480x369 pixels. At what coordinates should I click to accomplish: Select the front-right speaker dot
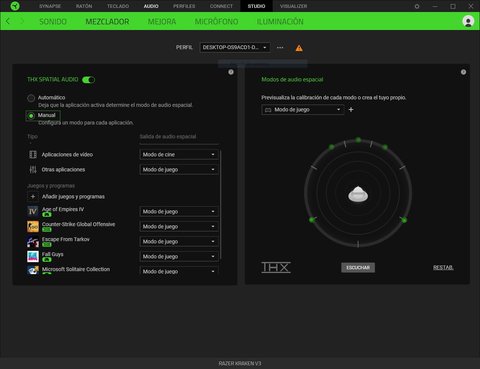tap(385, 147)
